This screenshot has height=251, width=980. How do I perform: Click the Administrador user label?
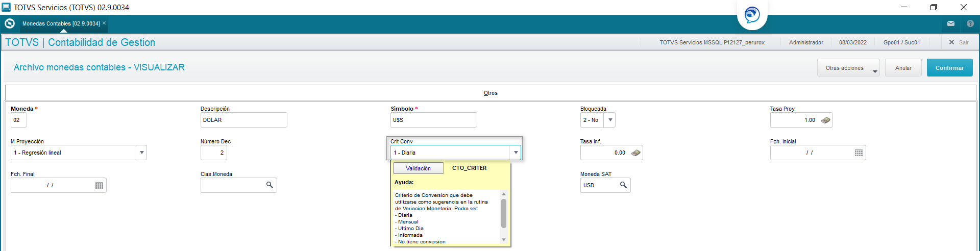coord(806,42)
